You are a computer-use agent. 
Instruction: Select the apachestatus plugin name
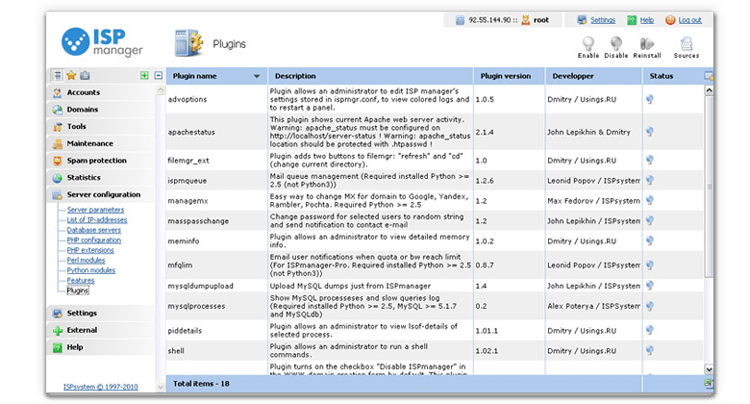(191, 132)
